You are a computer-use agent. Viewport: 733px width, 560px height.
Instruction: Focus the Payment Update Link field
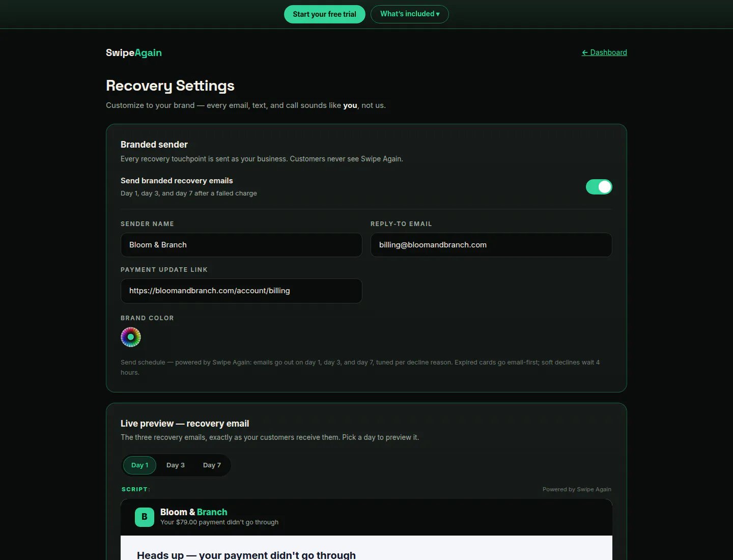tap(241, 291)
